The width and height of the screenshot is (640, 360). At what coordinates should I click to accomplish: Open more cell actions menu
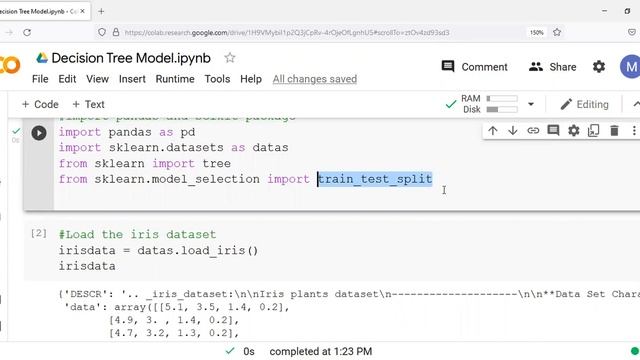(x=634, y=131)
